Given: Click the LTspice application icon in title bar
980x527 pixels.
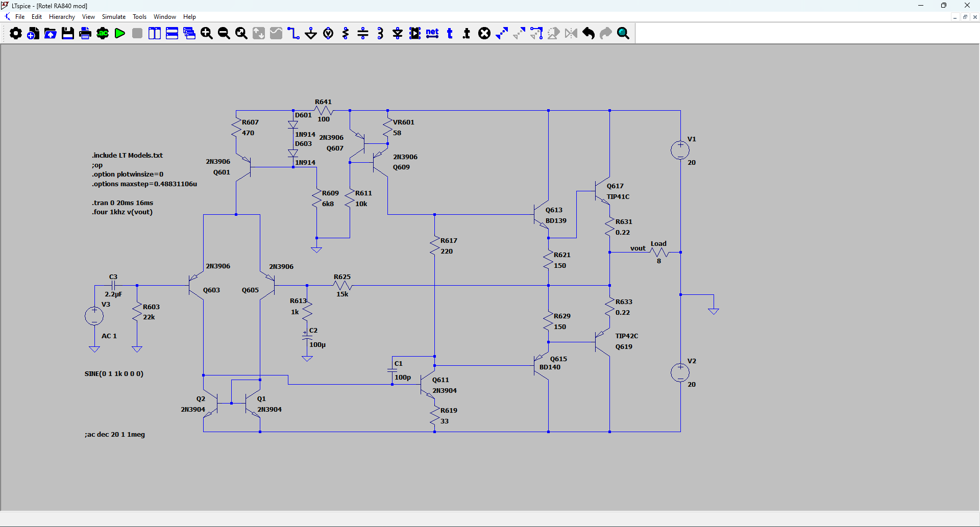Looking at the screenshot, I should tap(5, 6).
